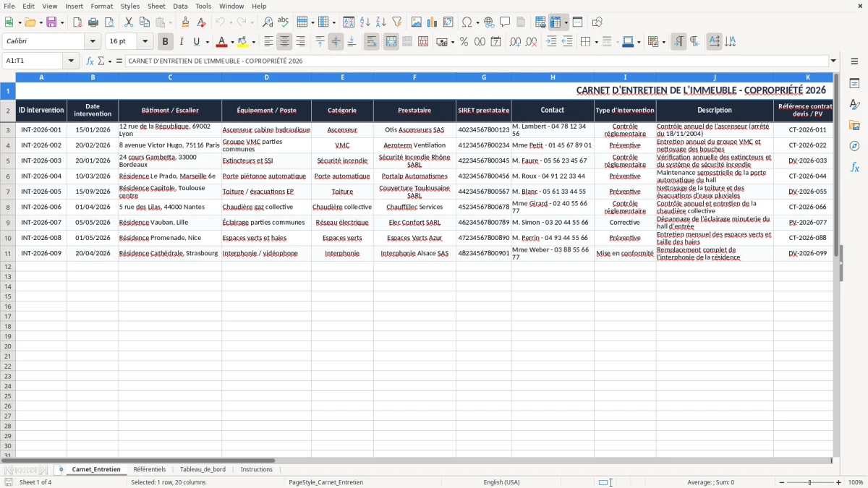Adjust the zoom slider
Screen dimensions: 868x488
point(810,482)
